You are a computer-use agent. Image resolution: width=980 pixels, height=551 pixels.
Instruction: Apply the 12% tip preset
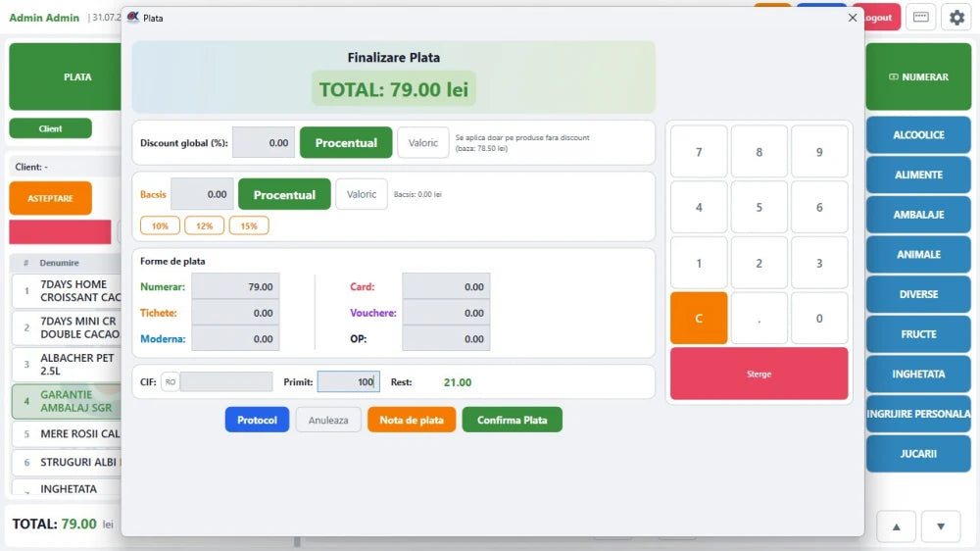point(205,225)
